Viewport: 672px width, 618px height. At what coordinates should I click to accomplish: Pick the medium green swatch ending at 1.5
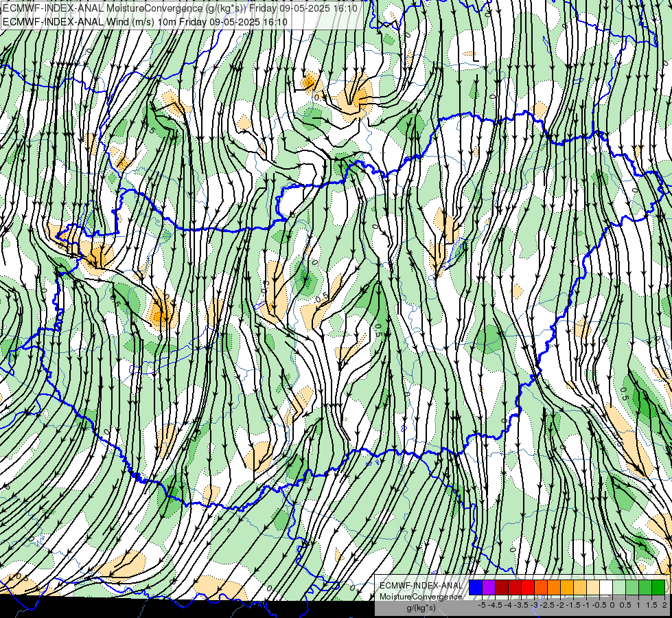[645, 587]
